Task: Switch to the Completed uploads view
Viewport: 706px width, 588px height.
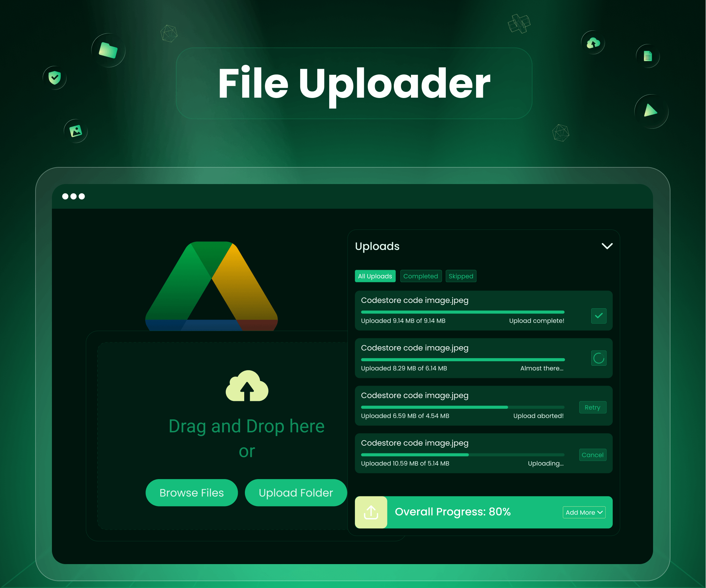Action: point(420,276)
